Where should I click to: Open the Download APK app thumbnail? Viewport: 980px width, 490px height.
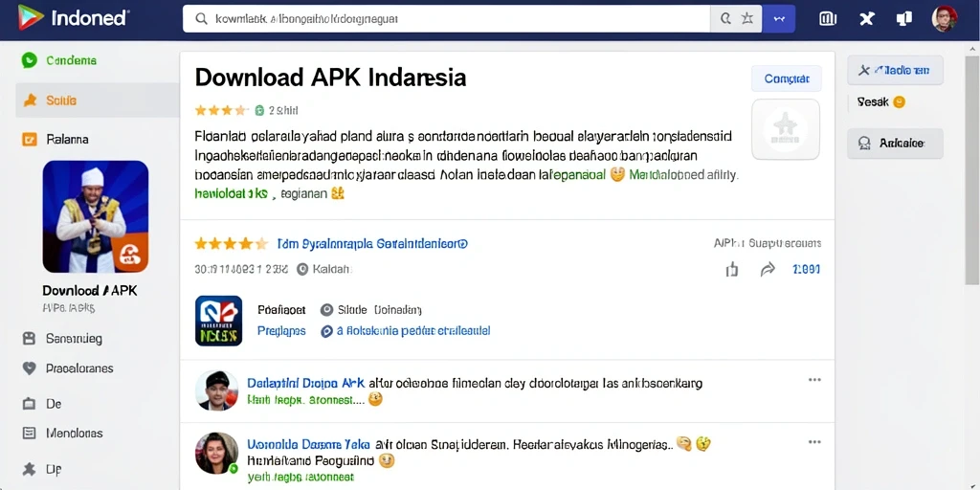(96, 216)
